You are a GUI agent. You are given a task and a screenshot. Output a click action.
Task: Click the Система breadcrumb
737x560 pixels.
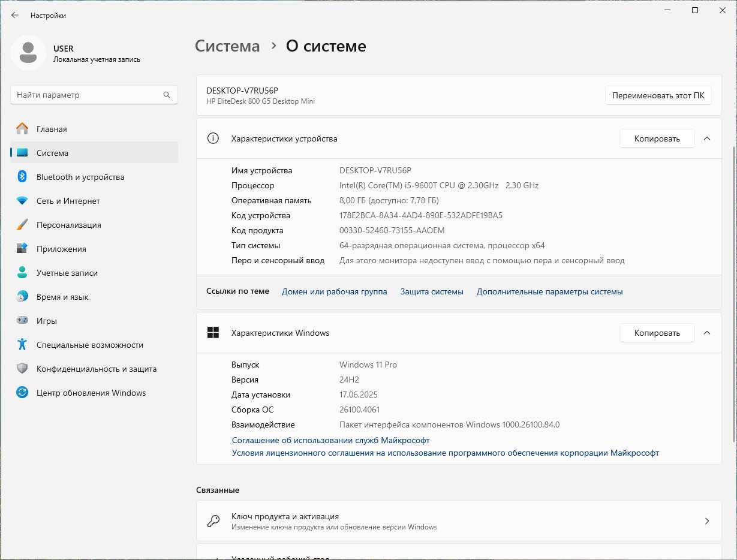(x=227, y=46)
